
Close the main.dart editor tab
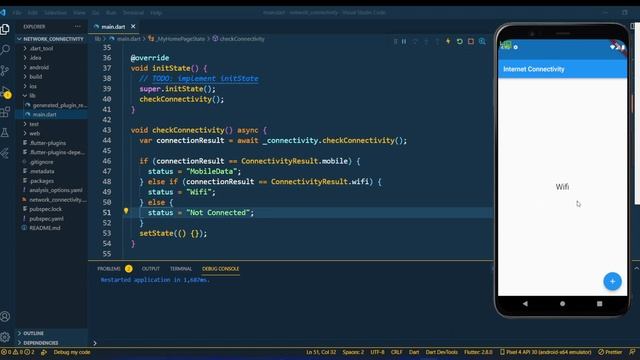[133, 27]
